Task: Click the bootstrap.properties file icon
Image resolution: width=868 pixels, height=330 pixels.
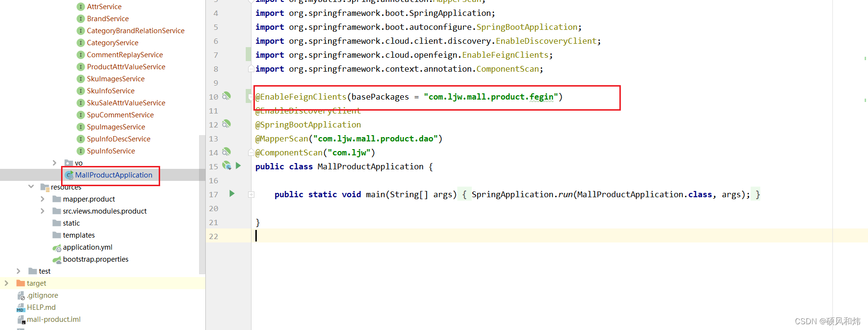Action: pyautogui.click(x=57, y=260)
